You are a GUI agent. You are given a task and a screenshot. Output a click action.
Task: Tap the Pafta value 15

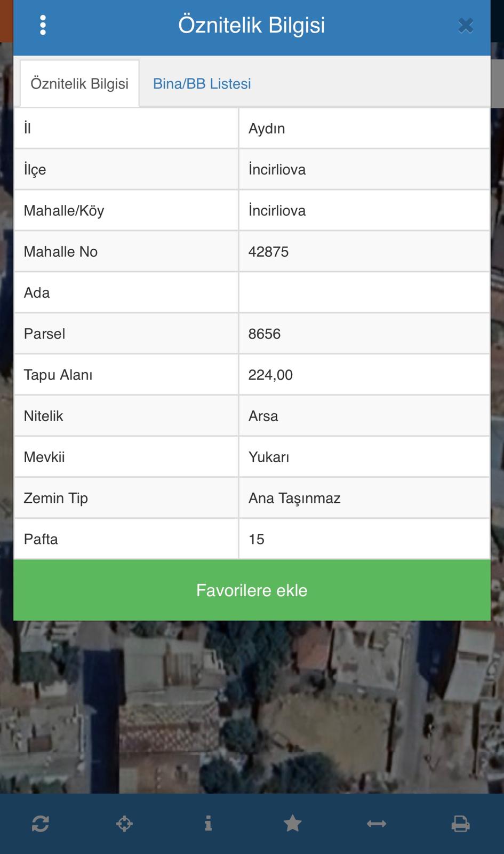[256, 540]
